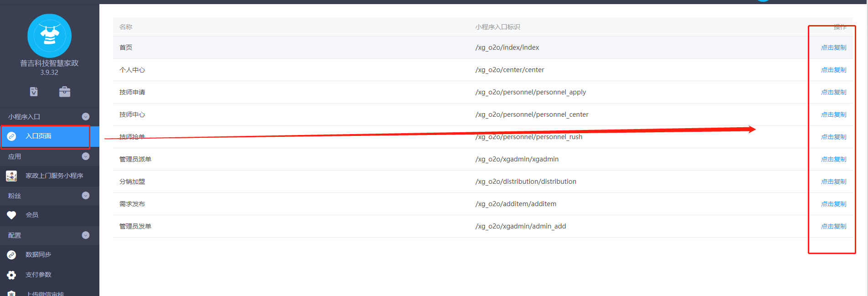Select the 分销加盟 name cell
868x296 pixels.
[x=132, y=182]
